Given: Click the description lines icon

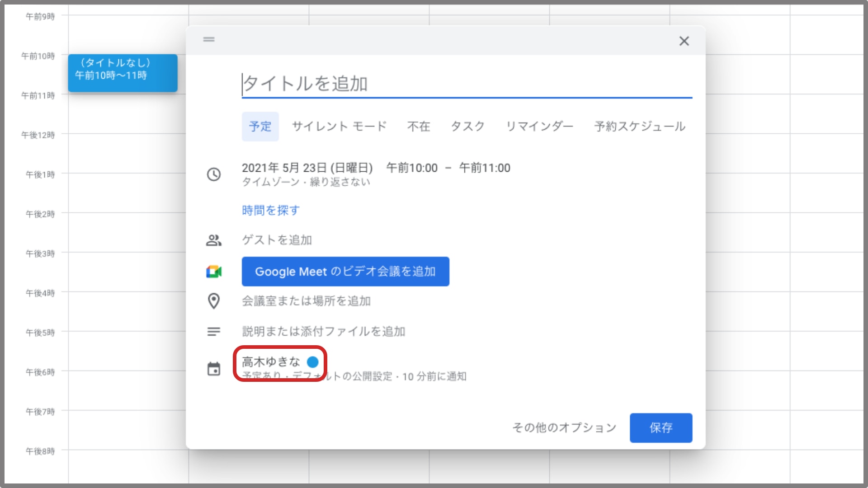Looking at the screenshot, I should tap(214, 332).
